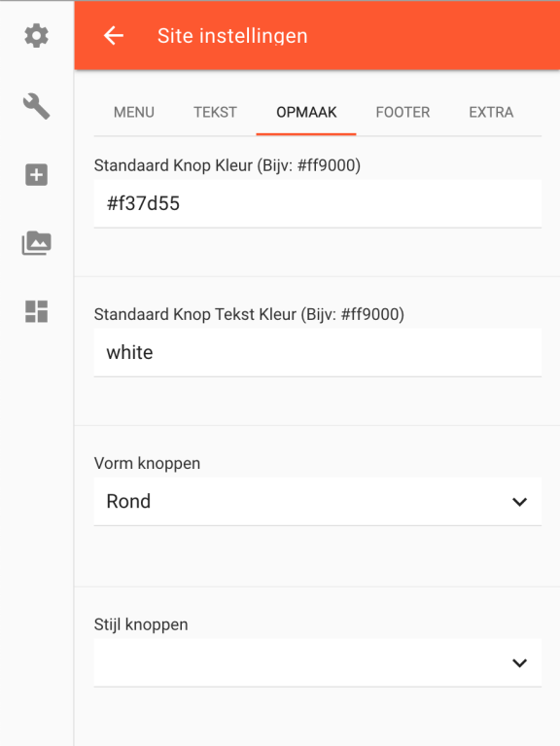560x746 pixels.
Task: Select the wrench tools icon
Action: coord(37,106)
